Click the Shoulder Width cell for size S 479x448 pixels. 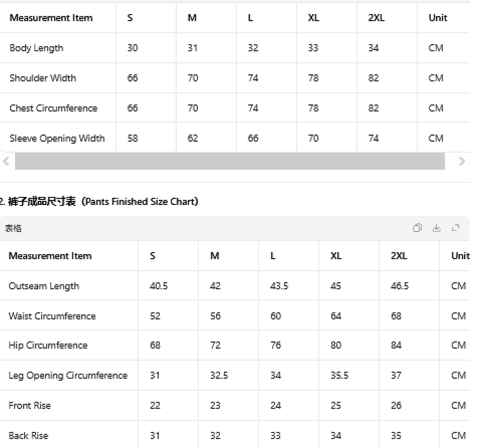pos(132,78)
